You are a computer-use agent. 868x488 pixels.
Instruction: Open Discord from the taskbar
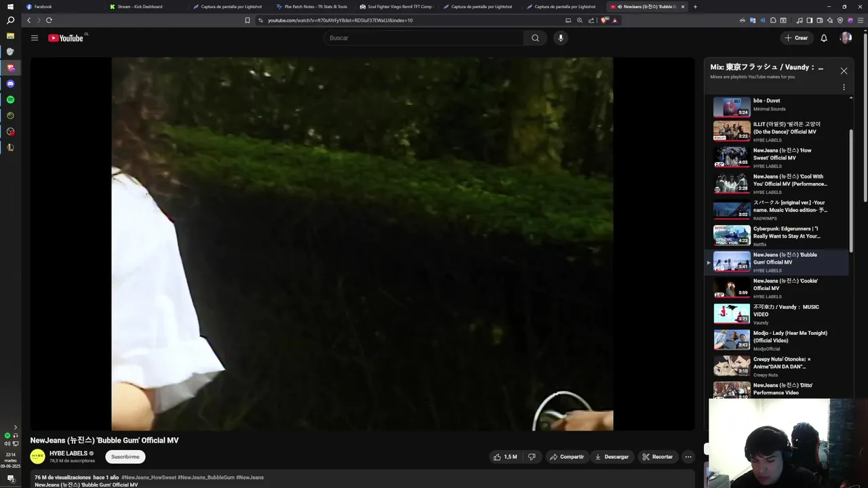(x=10, y=84)
